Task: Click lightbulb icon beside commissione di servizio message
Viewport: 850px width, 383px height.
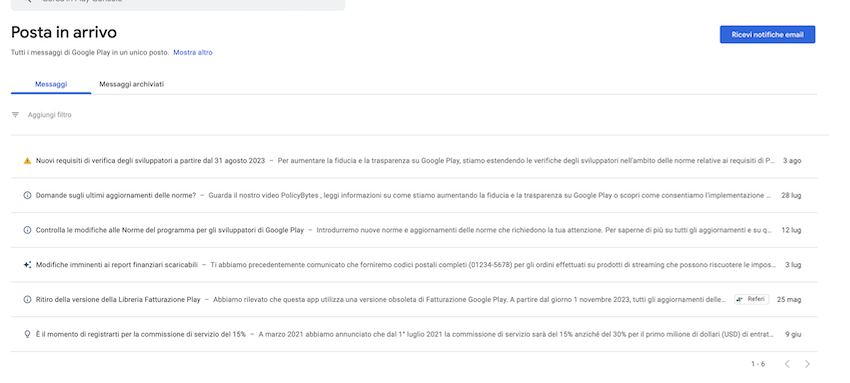Action: (x=27, y=334)
